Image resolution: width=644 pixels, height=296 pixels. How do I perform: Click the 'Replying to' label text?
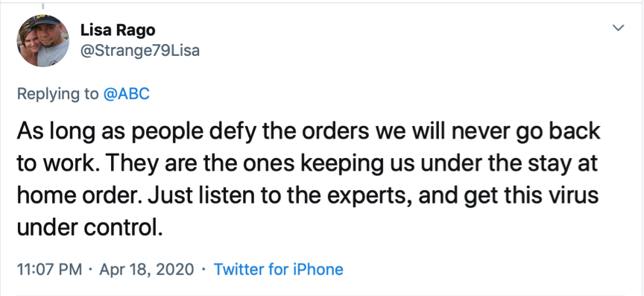tap(57, 94)
